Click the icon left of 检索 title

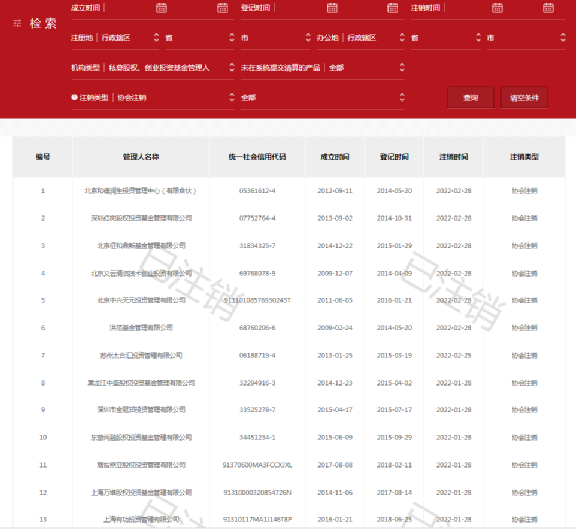(17, 24)
